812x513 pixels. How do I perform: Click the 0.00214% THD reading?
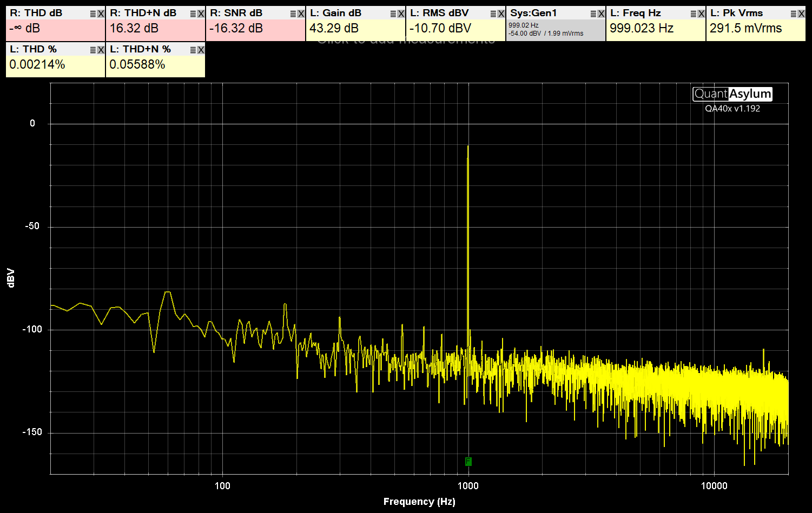click(x=37, y=65)
